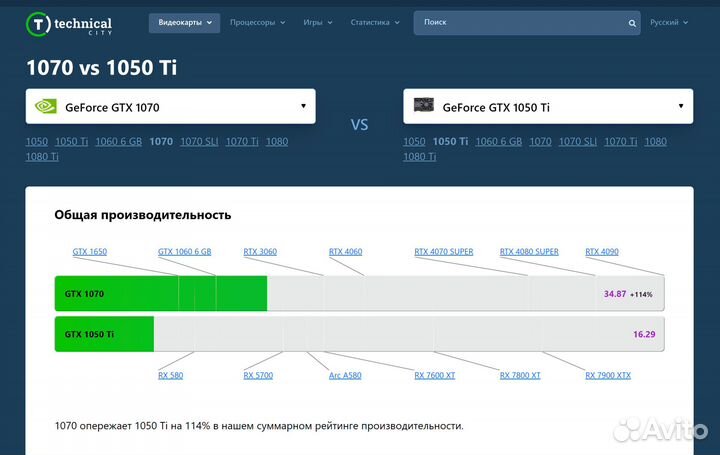The width and height of the screenshot is (720, 455).
Task: Open the Игры menu
Action: tap(317, 22)
